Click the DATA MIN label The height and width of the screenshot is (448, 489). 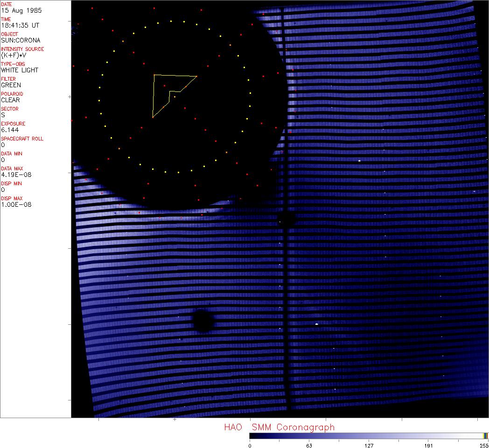[x=12, y=154]
